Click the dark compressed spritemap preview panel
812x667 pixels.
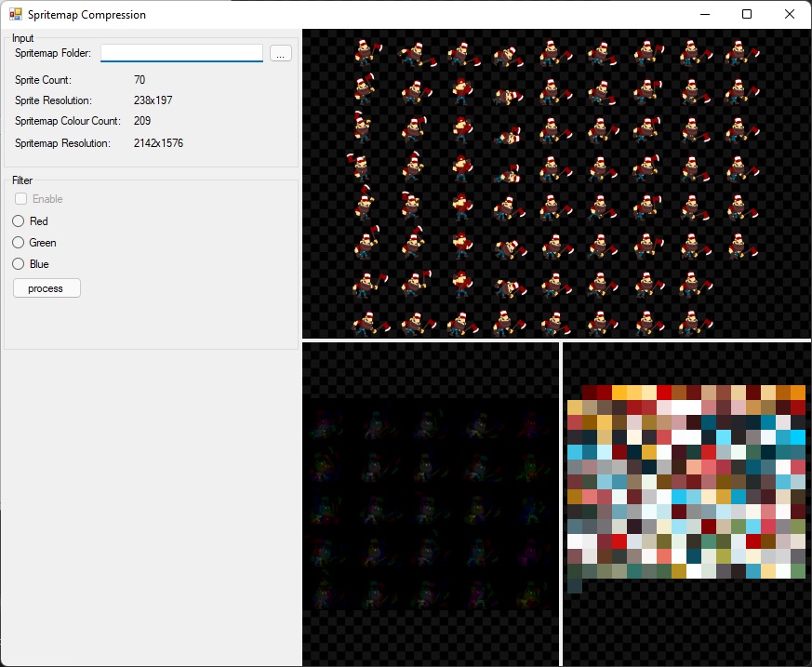coord(431,504)
